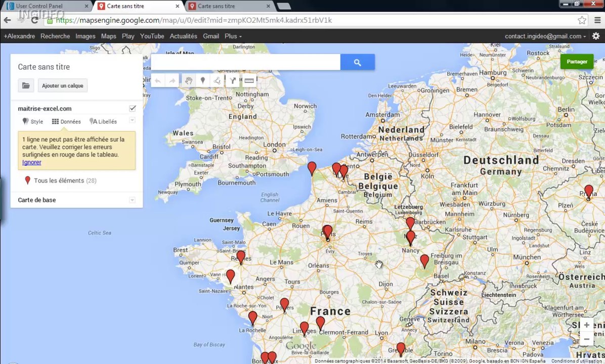The width and height of the screenshot is (605, 364).
Task: Click the red marker left of Freiburg
Action: click(424, 261)
